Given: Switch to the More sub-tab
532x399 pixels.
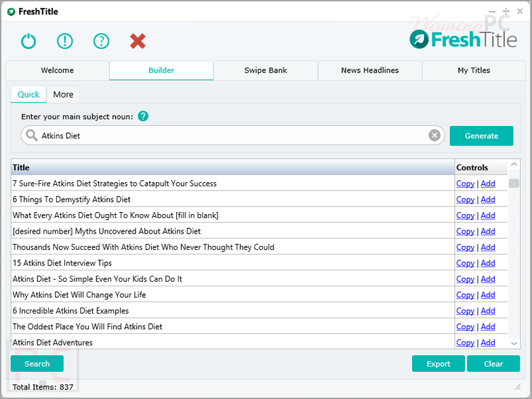Looking at the screenshot, I should (x=63, y=94).
